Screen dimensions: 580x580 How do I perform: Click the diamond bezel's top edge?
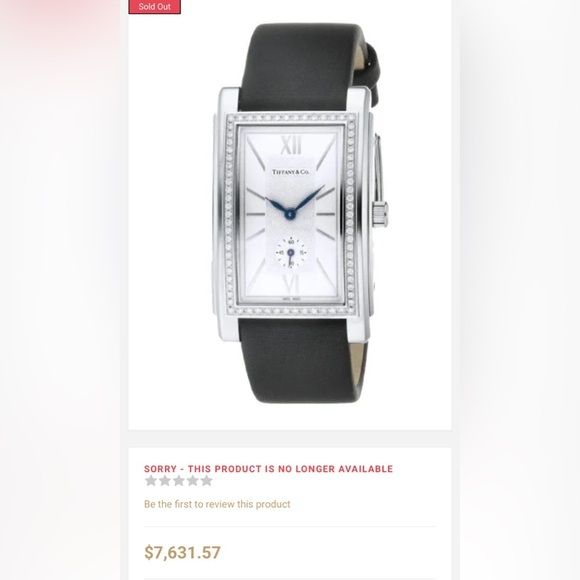pos(291,118)
